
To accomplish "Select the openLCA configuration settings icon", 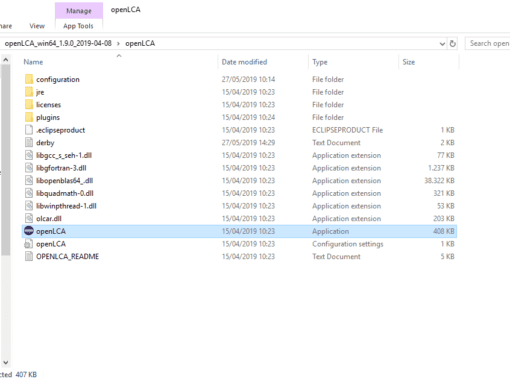I will pos(29,244).
